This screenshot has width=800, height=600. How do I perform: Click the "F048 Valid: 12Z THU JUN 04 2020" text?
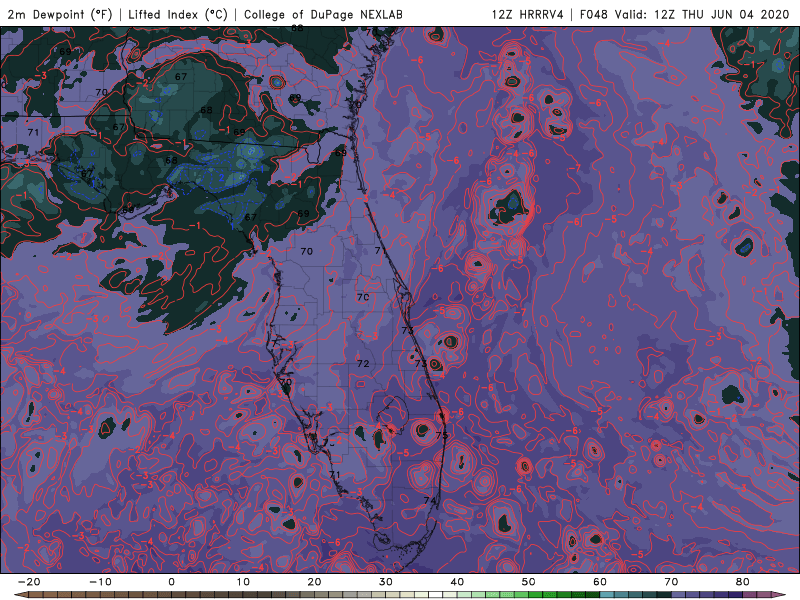(x=685, y=14)
